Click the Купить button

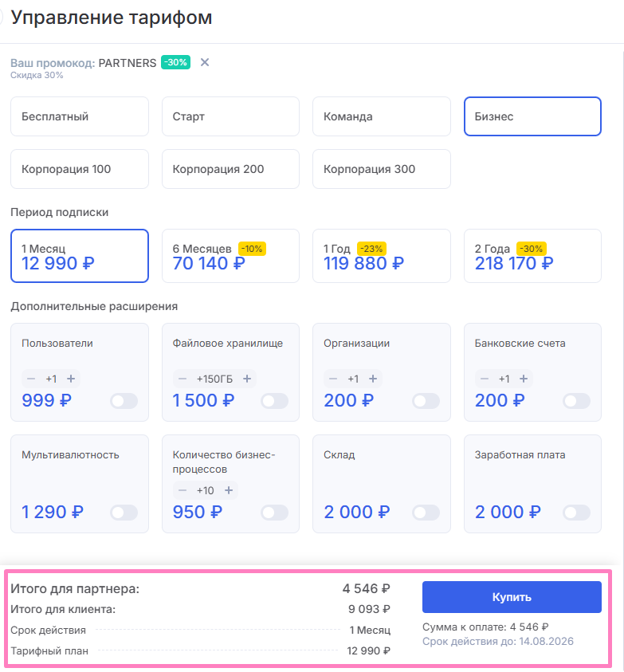pos(512,597)
